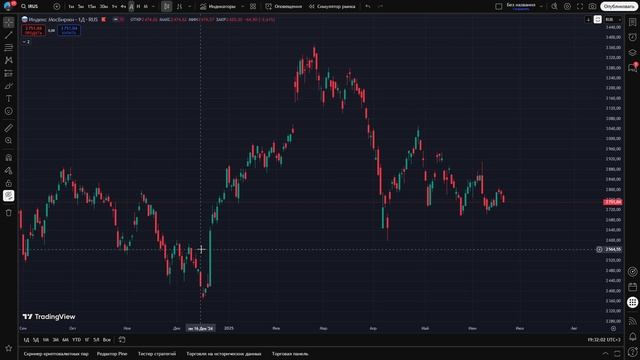The image size is (640, 360).
Task: Click the IRUS symbol search field
Action: tap(34, 7)
